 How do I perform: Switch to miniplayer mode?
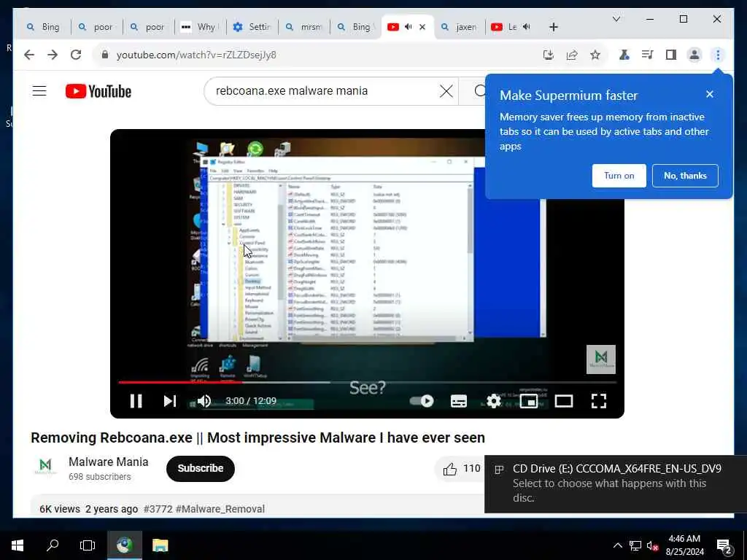tap(529, 401)
